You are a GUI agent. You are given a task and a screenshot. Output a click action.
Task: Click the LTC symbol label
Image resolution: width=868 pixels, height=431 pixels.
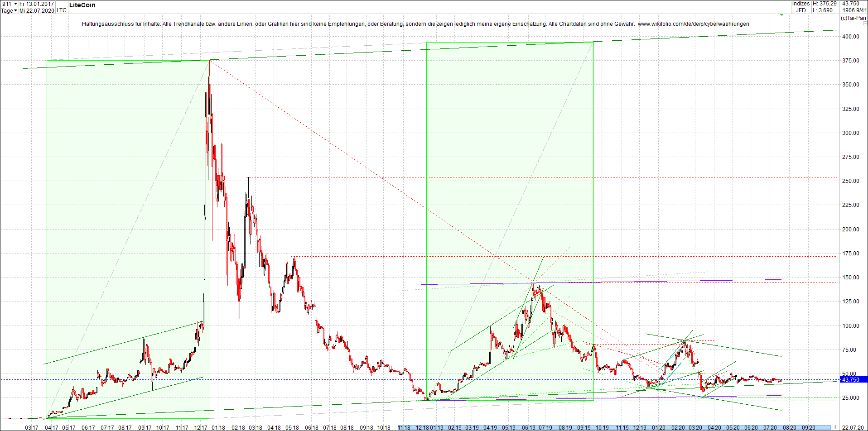[x=61, y=10]
